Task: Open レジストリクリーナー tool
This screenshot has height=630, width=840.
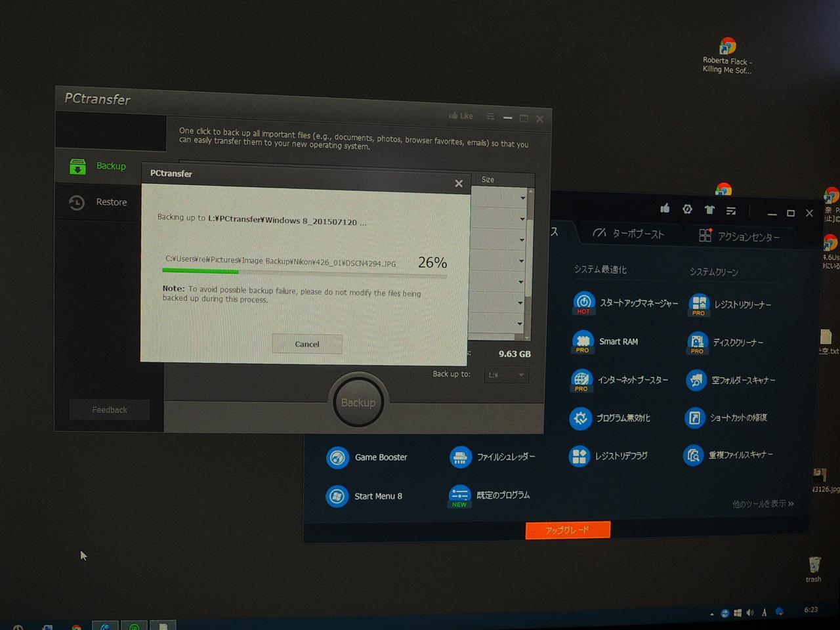Action: 730,304
